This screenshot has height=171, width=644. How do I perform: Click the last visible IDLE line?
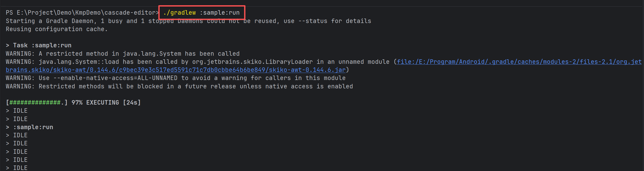click(17, 168)
